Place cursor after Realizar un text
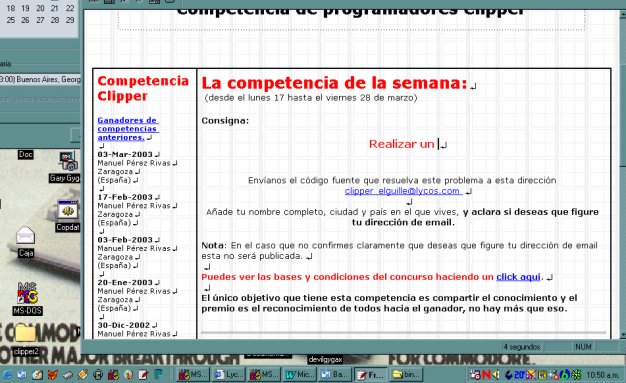Screen dimensions: 626x383 coord(437,144)
